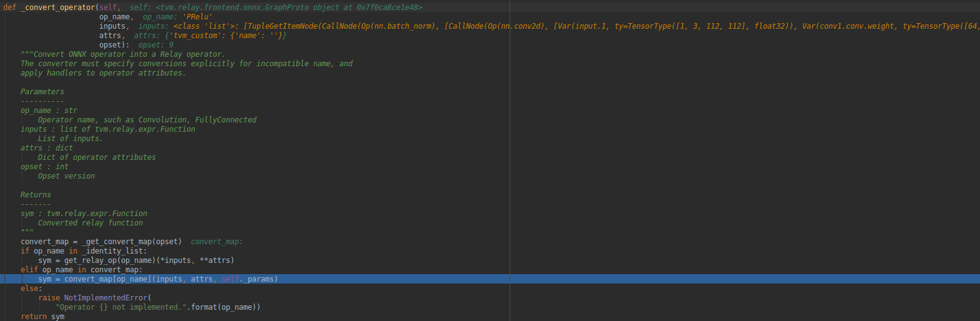980x321 pixels.
Task: Click the line 'sym : tvm.relay.expr.Function'
Action: pos(84,214)
